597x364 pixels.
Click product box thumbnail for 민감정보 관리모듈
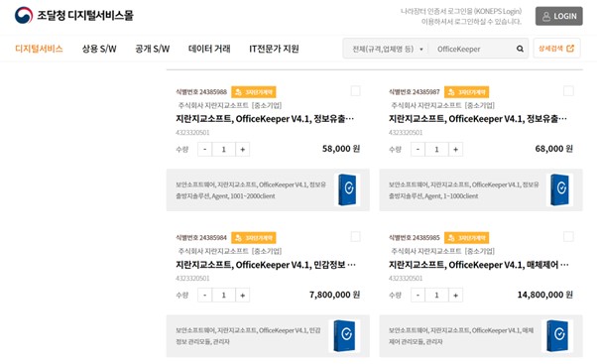click(344, 335)
